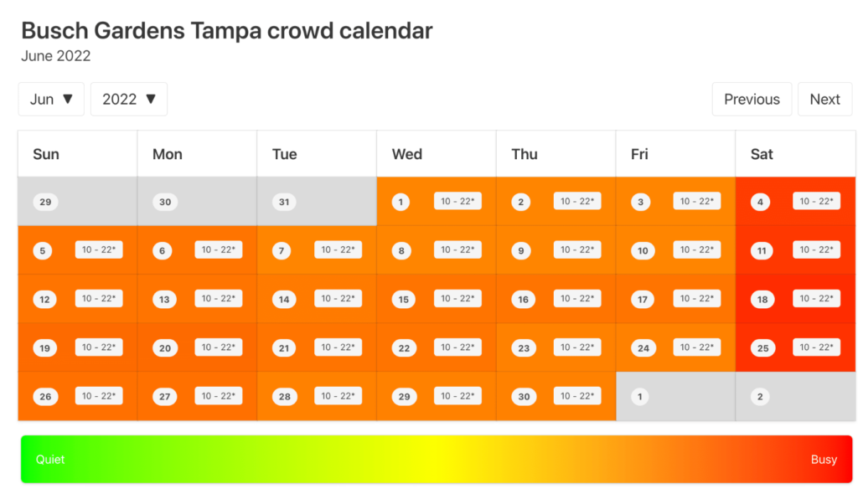This screenshot has width=858, height=504.
Task: Click the hours badge on June 15
Action: pos(457,298)
